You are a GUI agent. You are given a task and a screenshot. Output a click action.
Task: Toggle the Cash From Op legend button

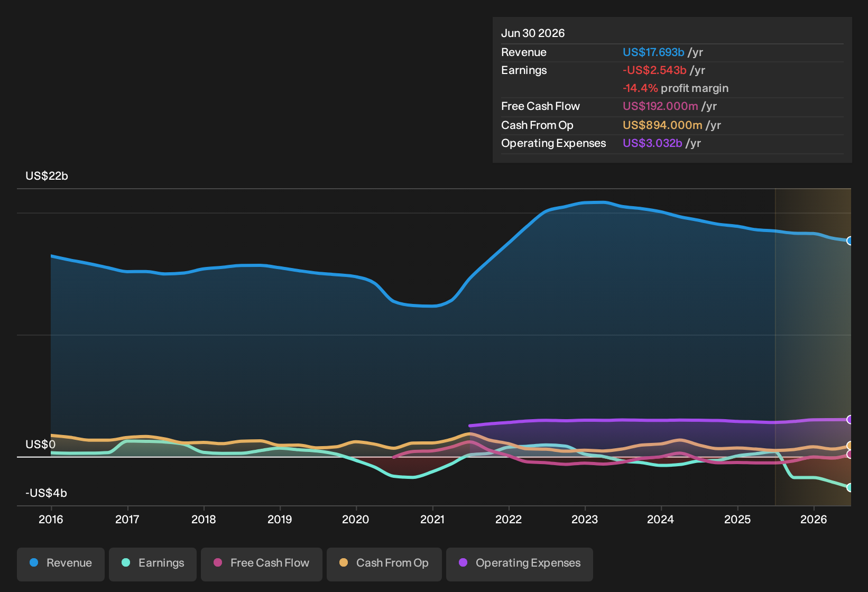point(384,563)
